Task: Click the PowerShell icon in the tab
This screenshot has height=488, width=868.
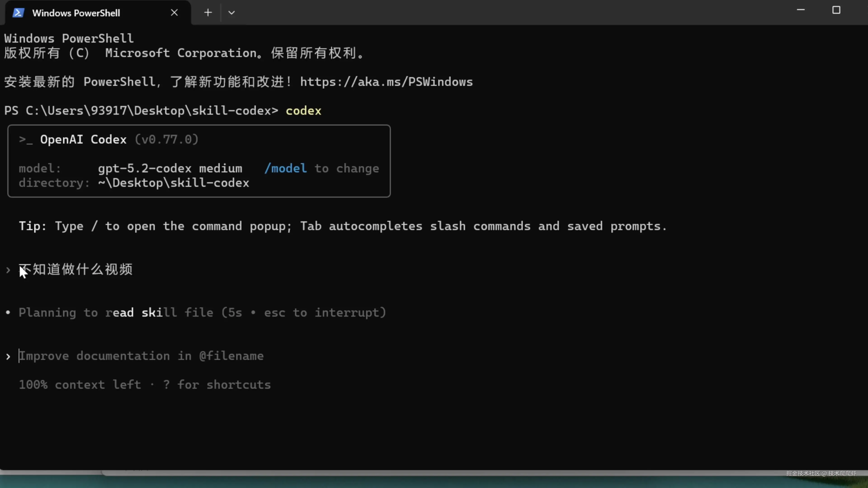Action: (x=18, y=13)
